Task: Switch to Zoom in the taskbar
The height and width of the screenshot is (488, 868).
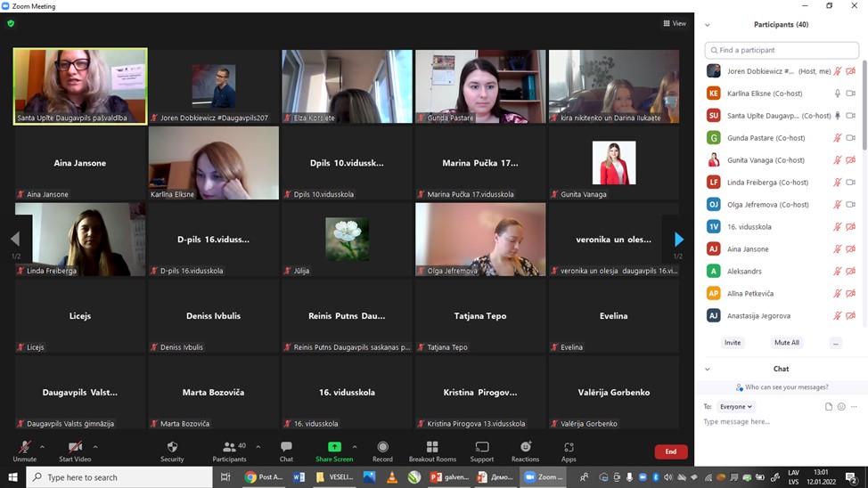Action: (544, 477)
